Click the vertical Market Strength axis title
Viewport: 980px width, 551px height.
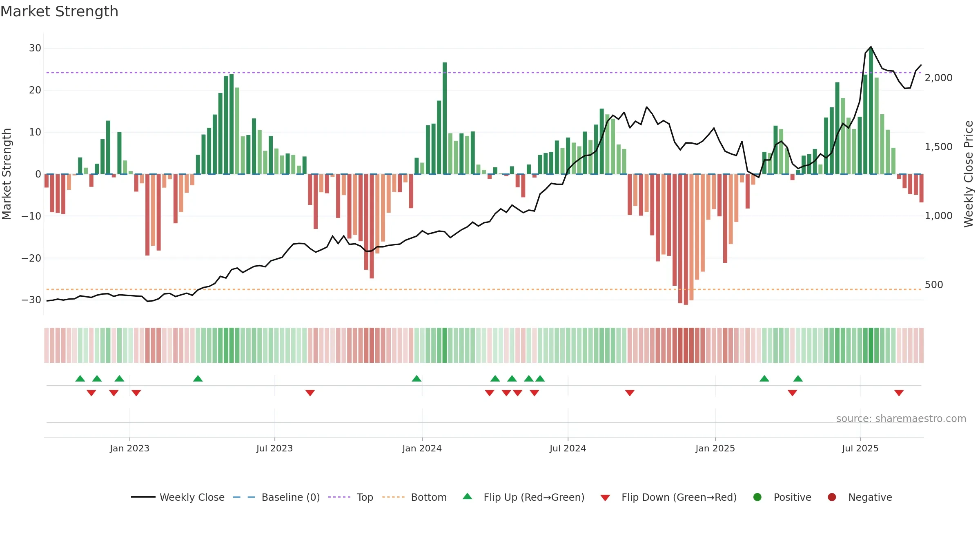point(7,174)
